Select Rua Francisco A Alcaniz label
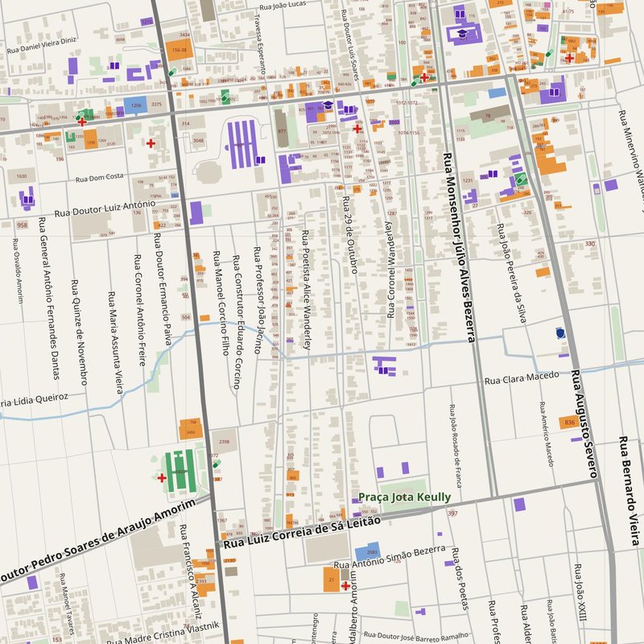644x644 pixels. click(190, 572)
